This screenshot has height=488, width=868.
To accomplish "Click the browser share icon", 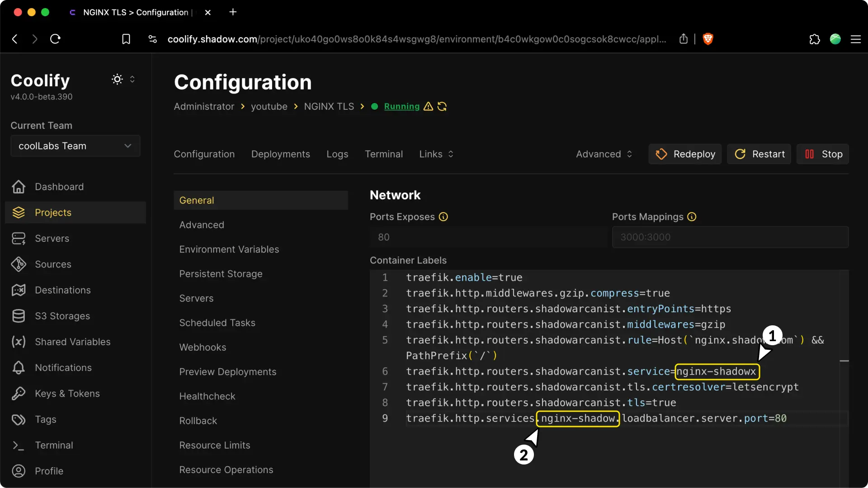I will click(684, 39).
